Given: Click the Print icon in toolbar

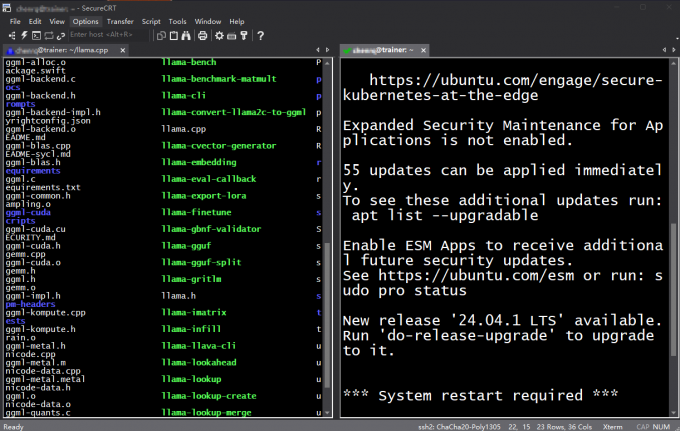Looking at the screenshot, I should coord(203,36).
